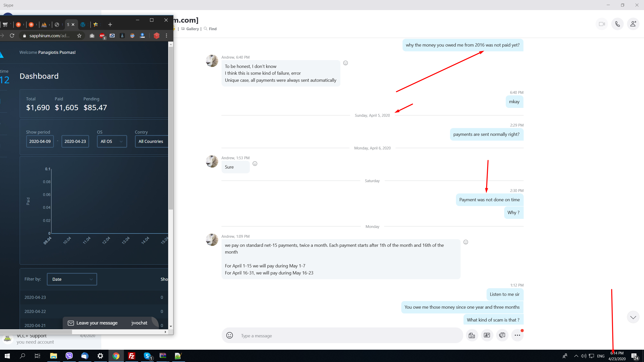Switch to the WordPress browser tab
The width and height of the screenshot is (644, 362).
83,25
